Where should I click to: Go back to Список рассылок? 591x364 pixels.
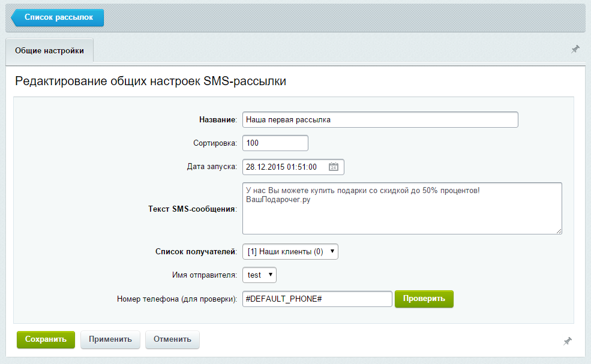pyautogui.click(x=58, y=18)
